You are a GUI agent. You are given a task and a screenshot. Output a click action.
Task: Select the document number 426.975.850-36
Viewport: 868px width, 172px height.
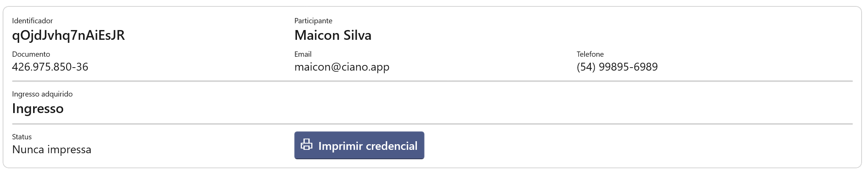pyautogui.click(x=50, y=67)
